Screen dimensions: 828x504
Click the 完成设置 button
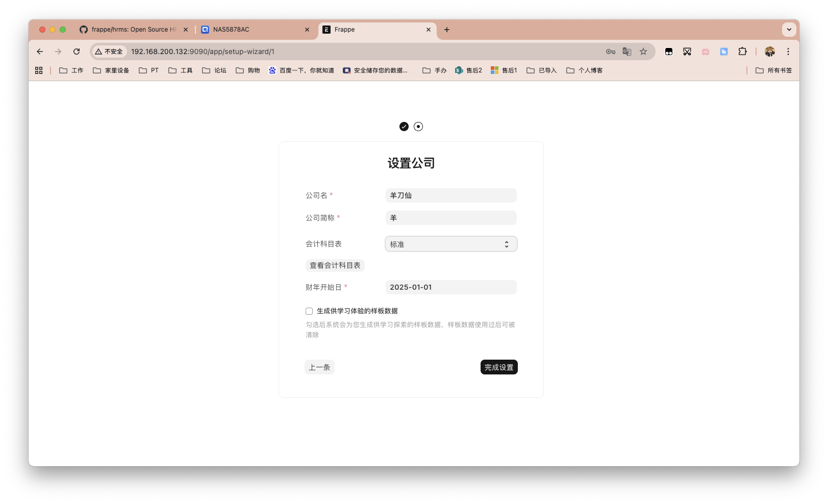click(498, 367)
